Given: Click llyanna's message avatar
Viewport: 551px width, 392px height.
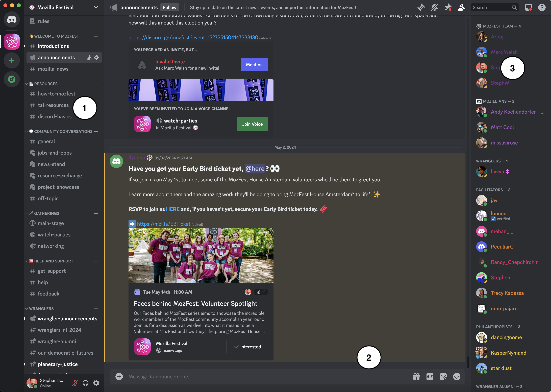Looking at the screenshot, I should tap(116, 161).
